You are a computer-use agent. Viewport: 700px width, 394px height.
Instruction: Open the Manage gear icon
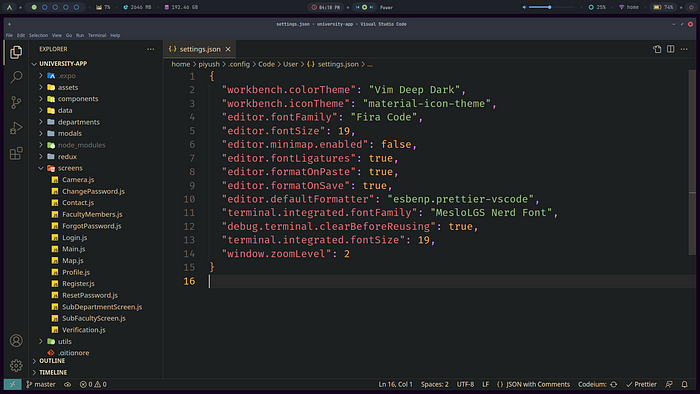pos(17,366)
